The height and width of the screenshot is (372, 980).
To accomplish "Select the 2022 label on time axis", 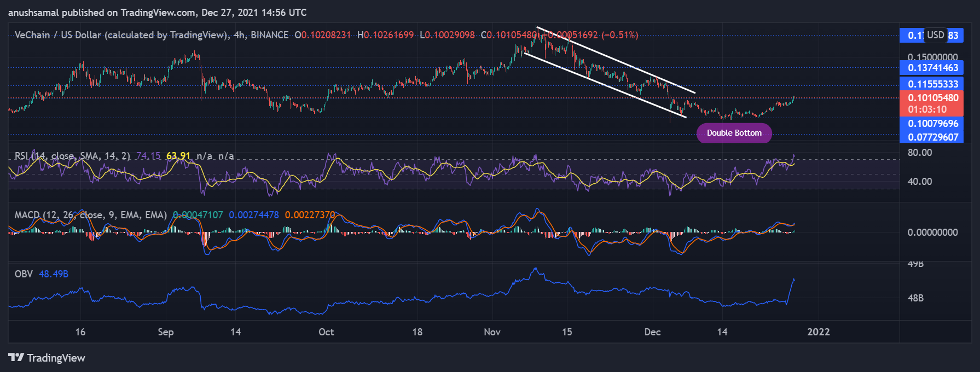I will click(x=818, y=332).
